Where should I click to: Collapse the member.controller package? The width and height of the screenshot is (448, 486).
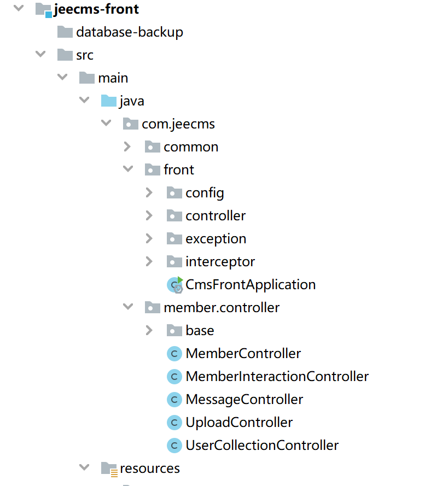coord(127,308)
